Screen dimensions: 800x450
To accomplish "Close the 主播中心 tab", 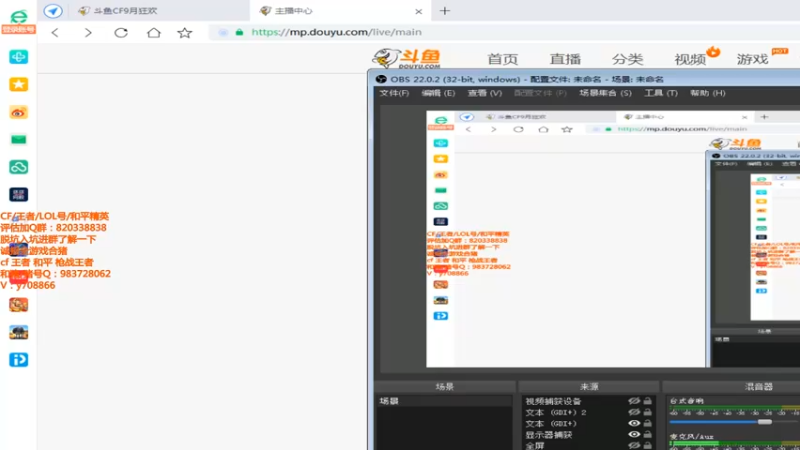I will [x=418, y=11].
